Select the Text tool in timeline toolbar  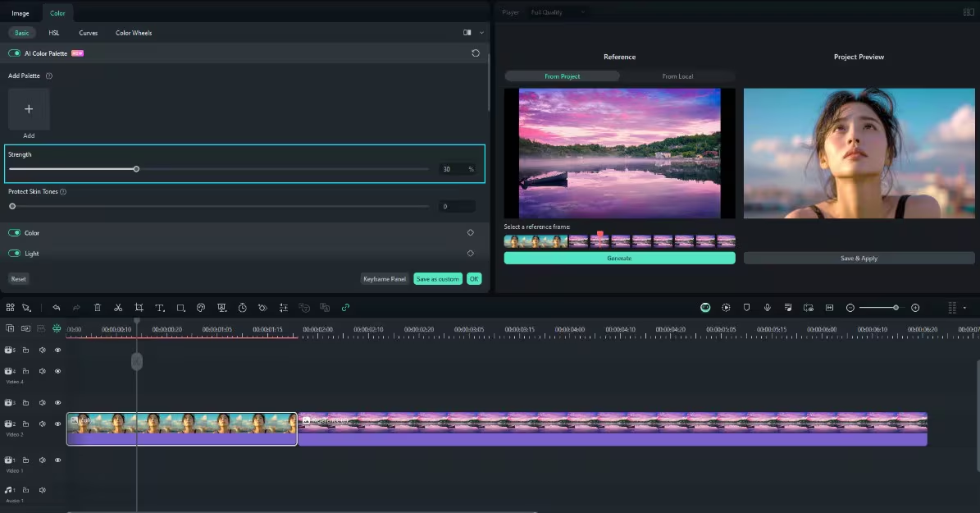click(159, 308)
